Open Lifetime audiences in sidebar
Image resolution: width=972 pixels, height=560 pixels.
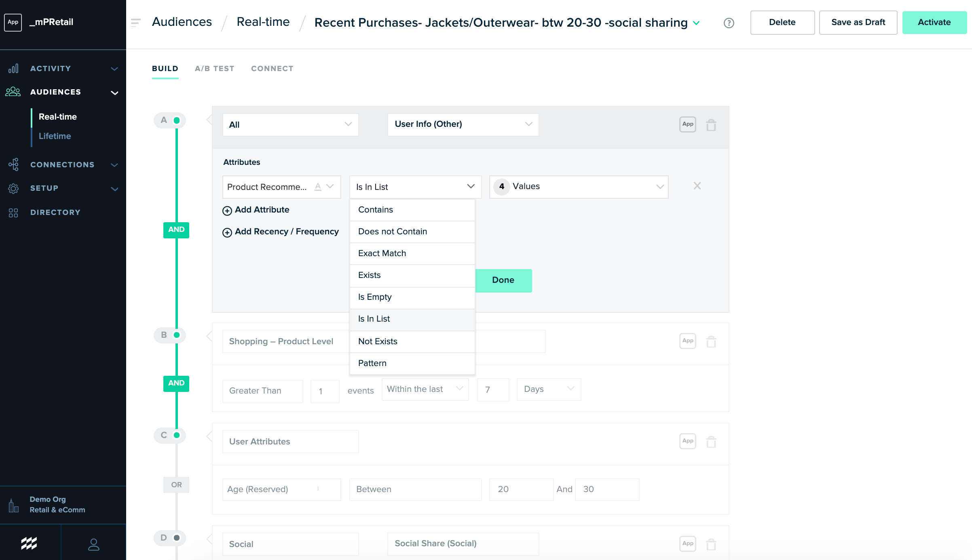(x=55, y=136)
